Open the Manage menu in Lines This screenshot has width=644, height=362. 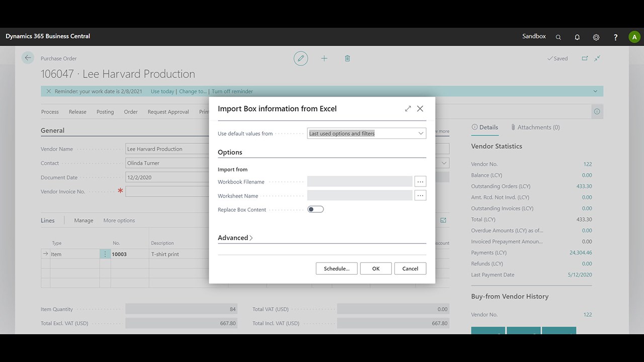pos(84,220)
